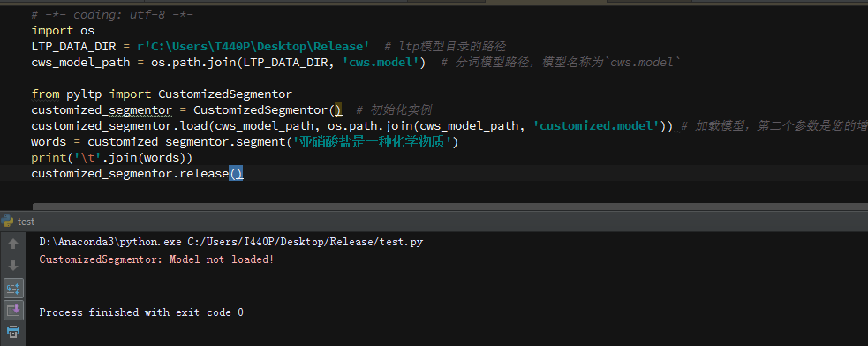
Task: Click the LTP_DATA_DIR path string value
Action: pos(253,46)
